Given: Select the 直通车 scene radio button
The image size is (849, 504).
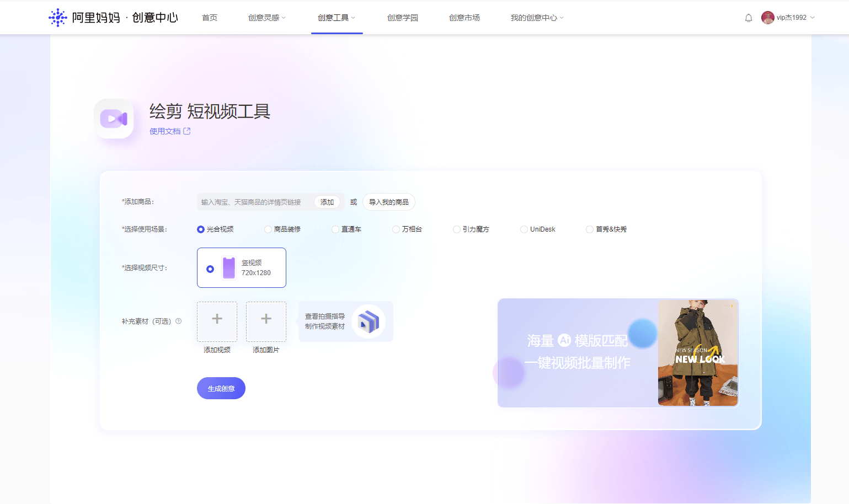Looking at the screenshot, I should (335, 229).
